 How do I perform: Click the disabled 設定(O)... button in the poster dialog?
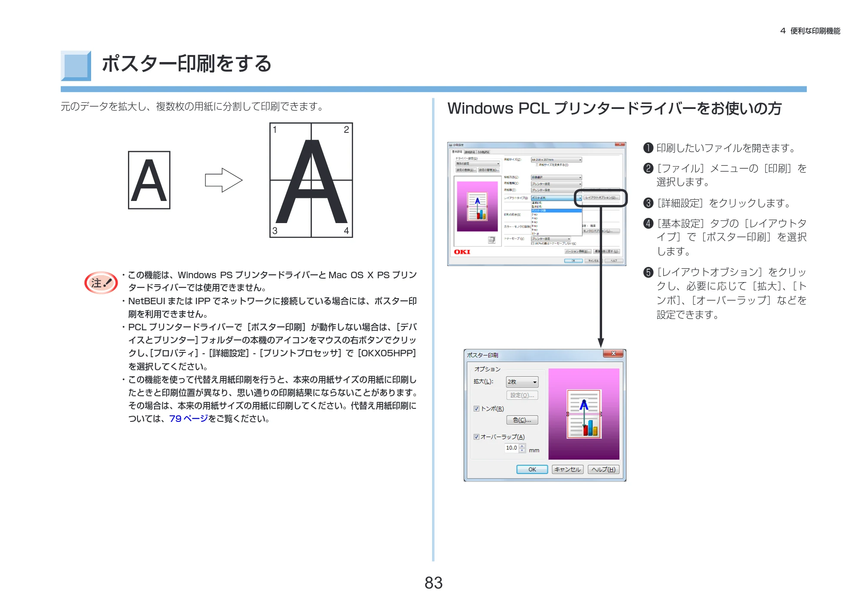pos(522,395)
